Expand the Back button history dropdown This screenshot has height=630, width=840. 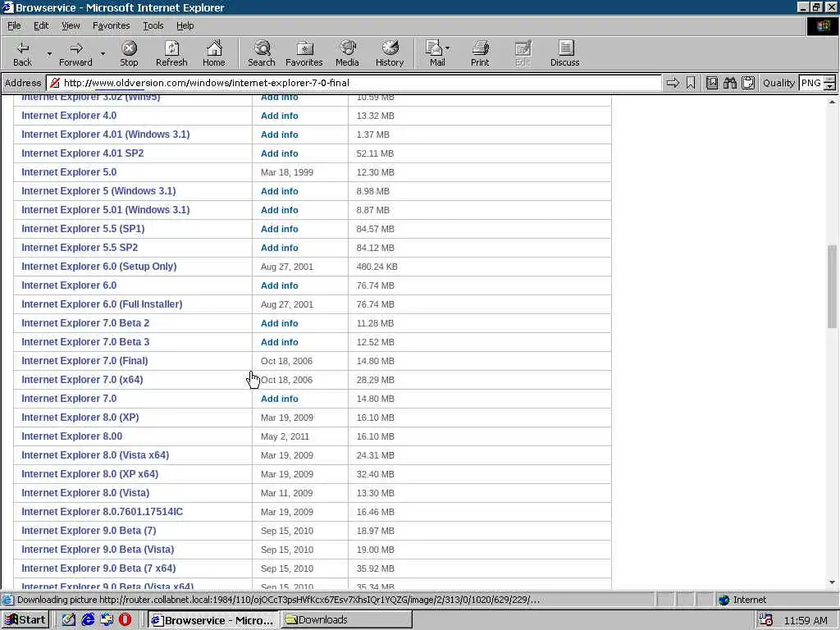[x=49, y=53]
